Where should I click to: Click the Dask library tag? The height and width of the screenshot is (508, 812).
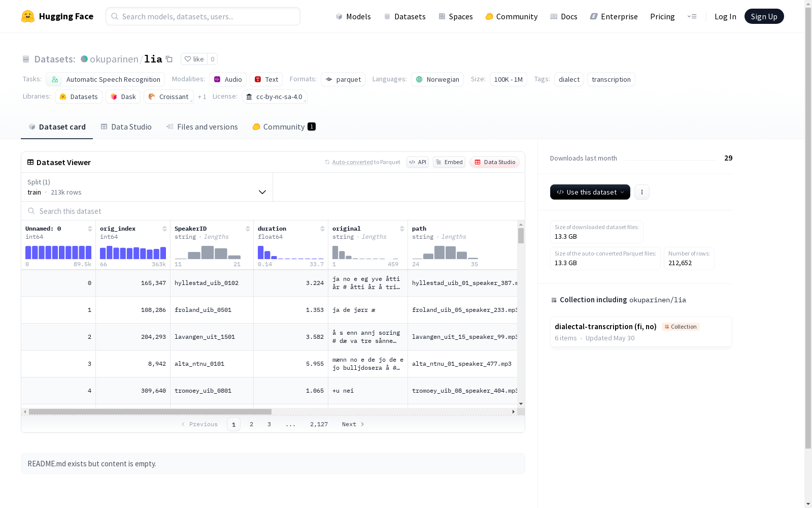click(x=123, y=97)
